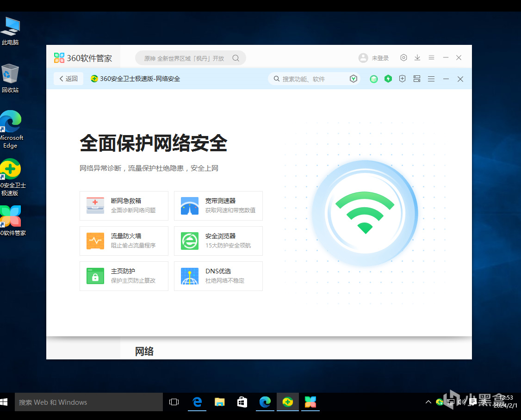521x420 pixels.
Task: Switch to 360软件管家 on the taskbar
Action: [x=310, y=402]
